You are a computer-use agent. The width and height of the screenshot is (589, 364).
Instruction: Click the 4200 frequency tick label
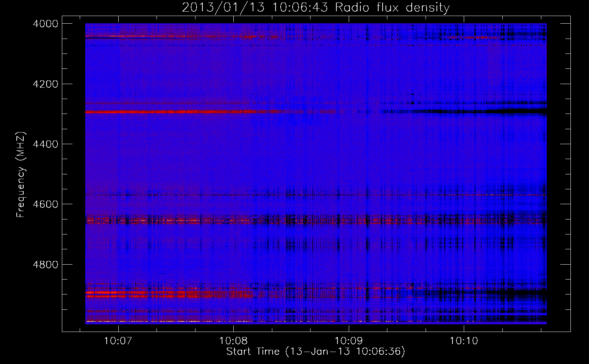click(46, 84)
